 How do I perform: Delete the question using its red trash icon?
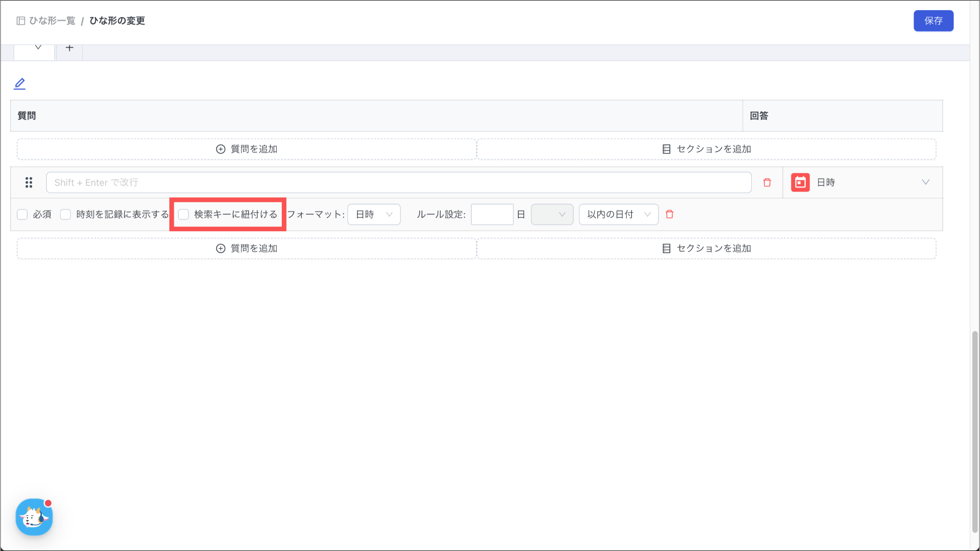pyautogui.click(x=767, y=182)
